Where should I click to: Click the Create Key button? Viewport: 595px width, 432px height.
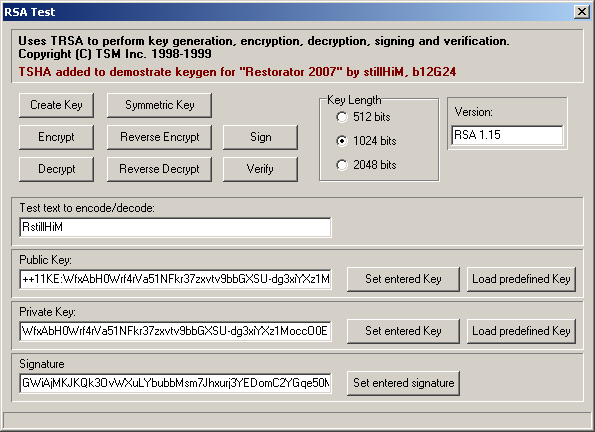click(56, 105)
